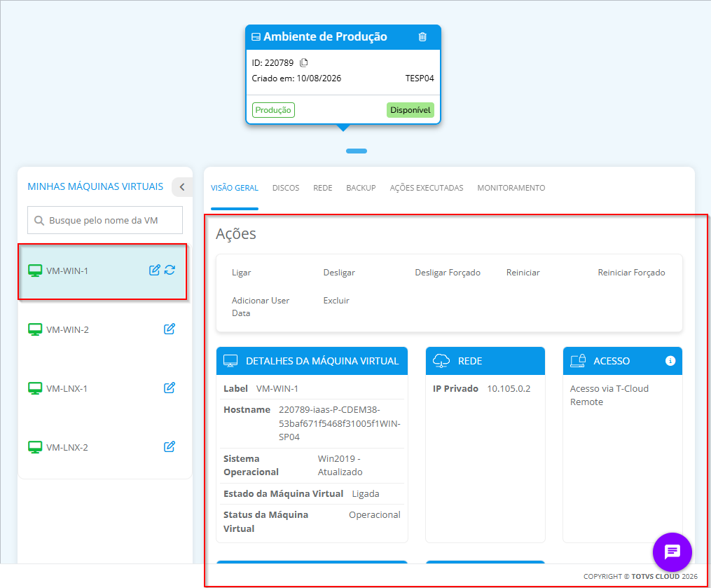
Task: Click the green monitor icon of VM-LNX-2
Action: [35, 447]
